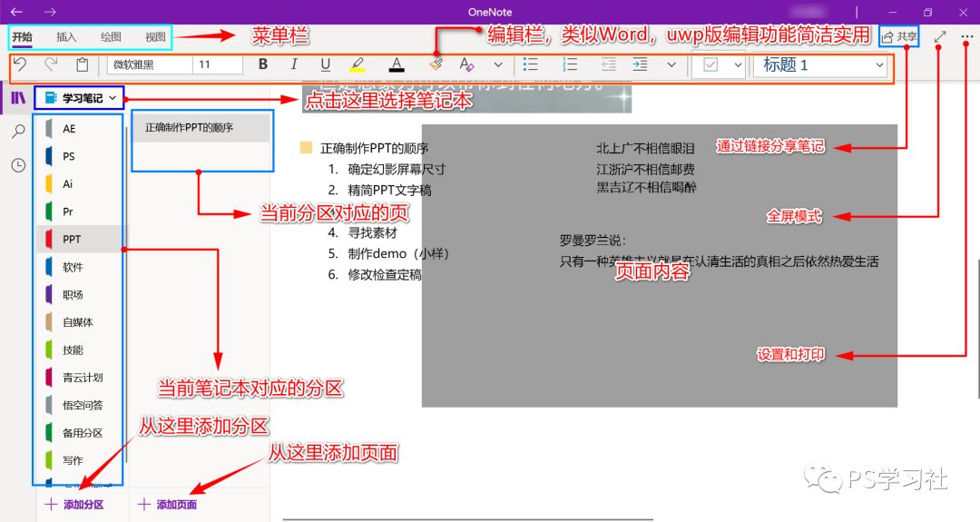
Task: Select the AE section
Action: [80, 129]
